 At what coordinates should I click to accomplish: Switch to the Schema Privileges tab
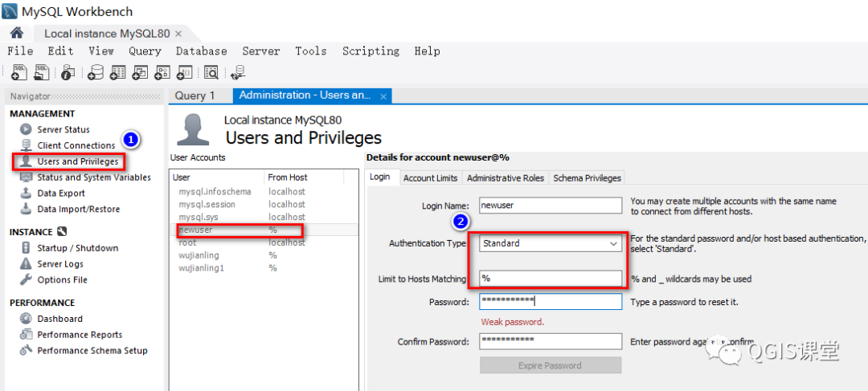tap(588, 178)
